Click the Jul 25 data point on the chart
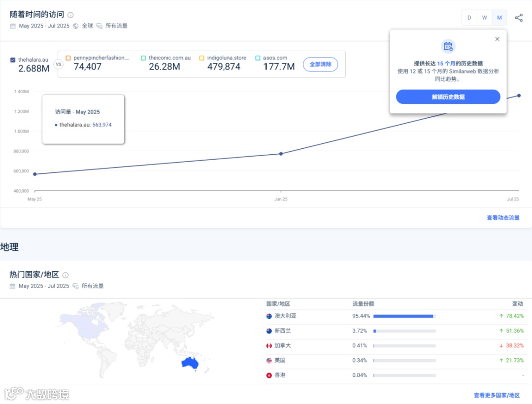The image size is (532, 404). point(519,96)
